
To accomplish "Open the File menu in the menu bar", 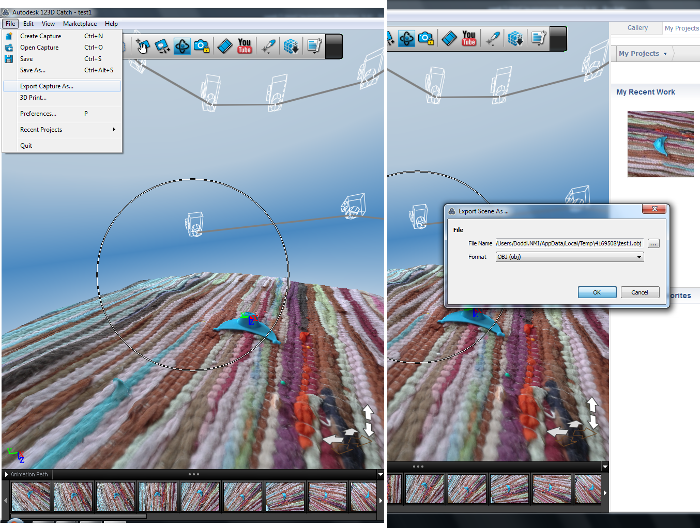I will (x=10, y=24).
